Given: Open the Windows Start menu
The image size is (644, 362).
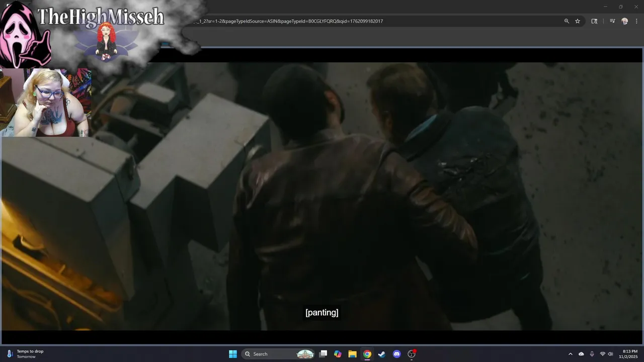Looking at the screenshot, I should (x=233, y=354).
